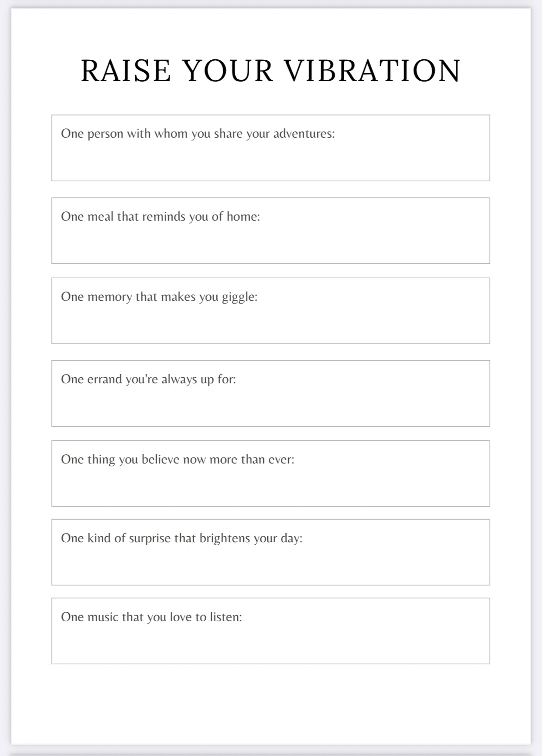Click the word 'adventures:' in the first prompt

304,133
